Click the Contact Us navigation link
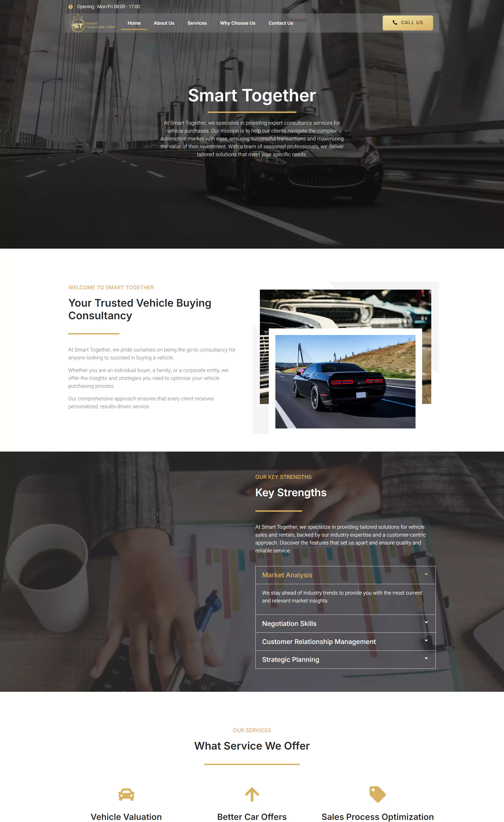The image size is (504, 822). [x=280, y=23]
